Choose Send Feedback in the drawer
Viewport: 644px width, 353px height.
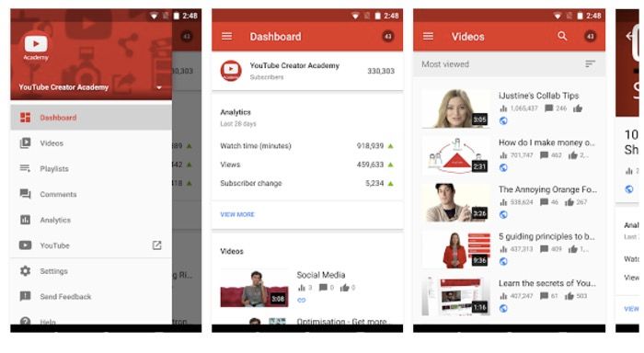pyautogui.click(x=91, y=296)
